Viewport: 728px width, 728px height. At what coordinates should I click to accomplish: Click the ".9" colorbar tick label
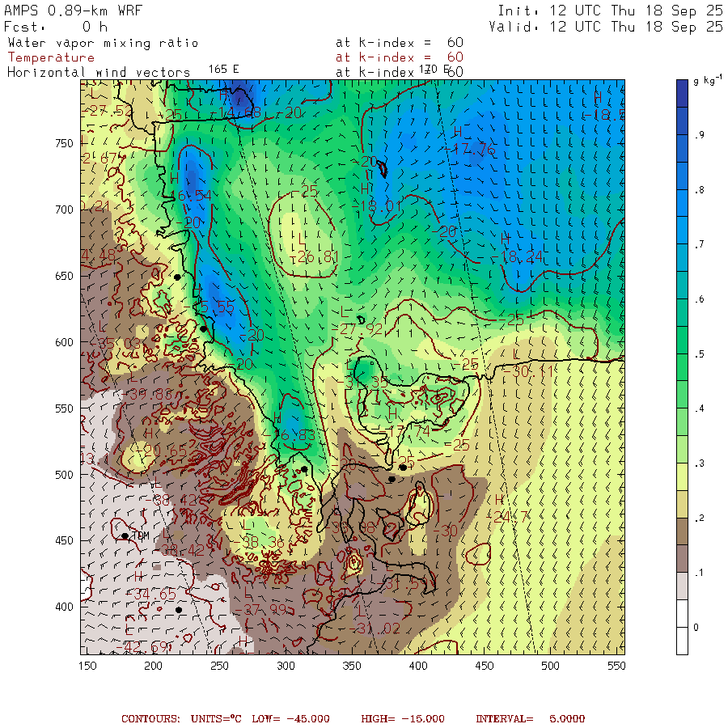tap(700, 135)
